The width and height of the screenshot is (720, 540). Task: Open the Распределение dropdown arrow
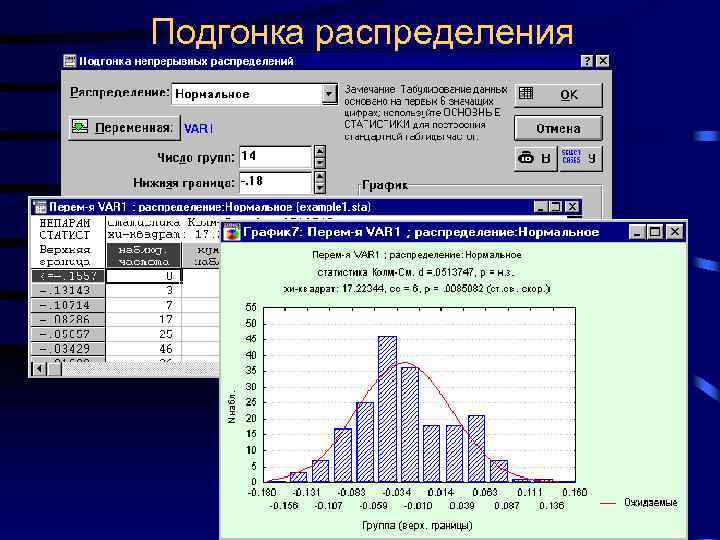coord(329,94)
